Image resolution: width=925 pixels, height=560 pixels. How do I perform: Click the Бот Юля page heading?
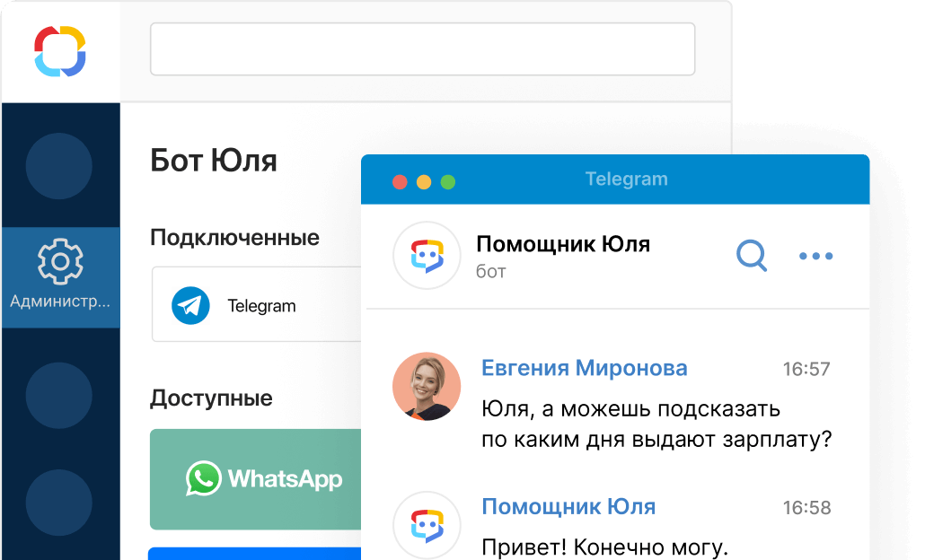[x=214, y=161]
